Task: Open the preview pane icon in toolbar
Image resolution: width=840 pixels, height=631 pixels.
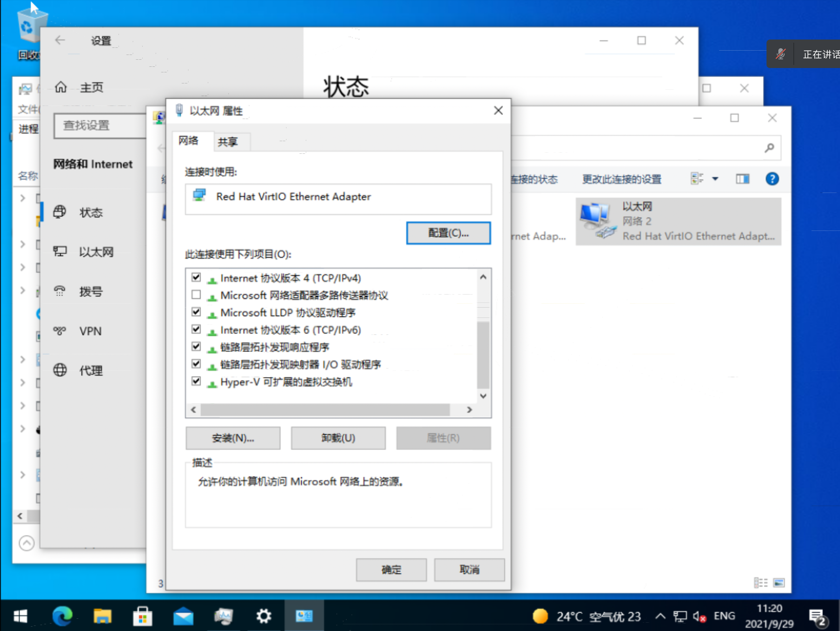Action: pyautogui.click(x=742, y=179)
